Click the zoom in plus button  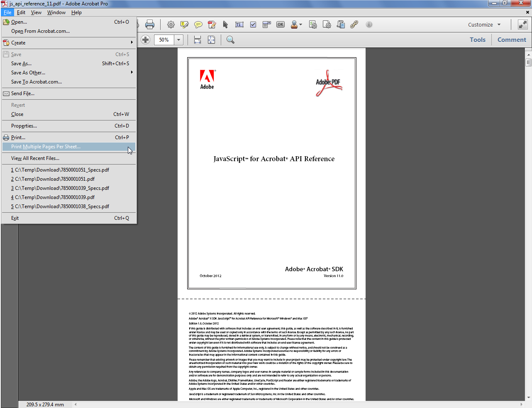[x=145, y=40]
